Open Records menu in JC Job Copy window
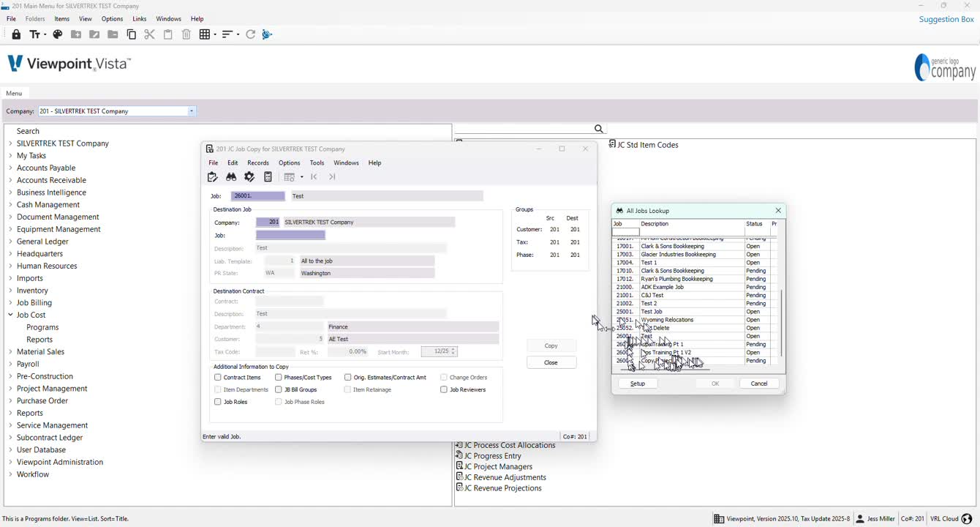 (x=258, y=162)
